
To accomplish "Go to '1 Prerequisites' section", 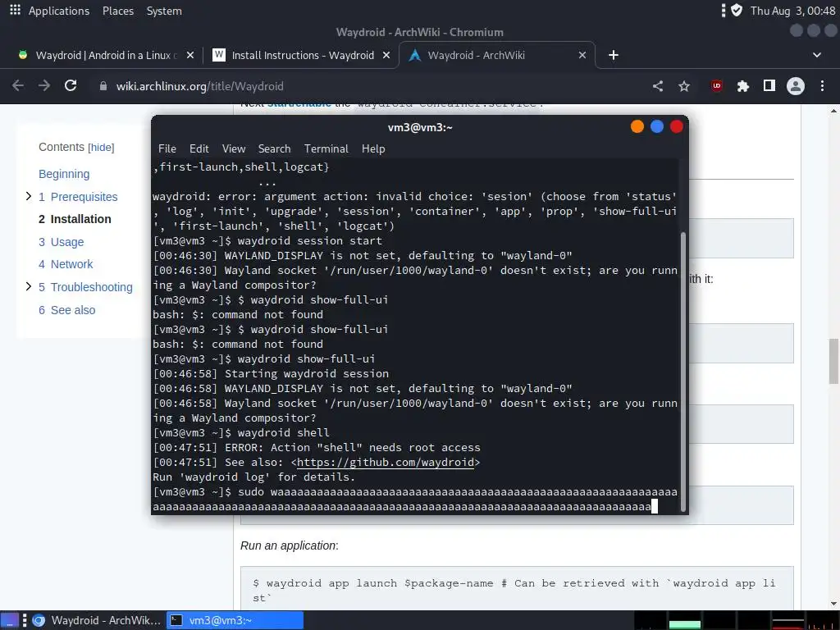I will click(78, 197).
